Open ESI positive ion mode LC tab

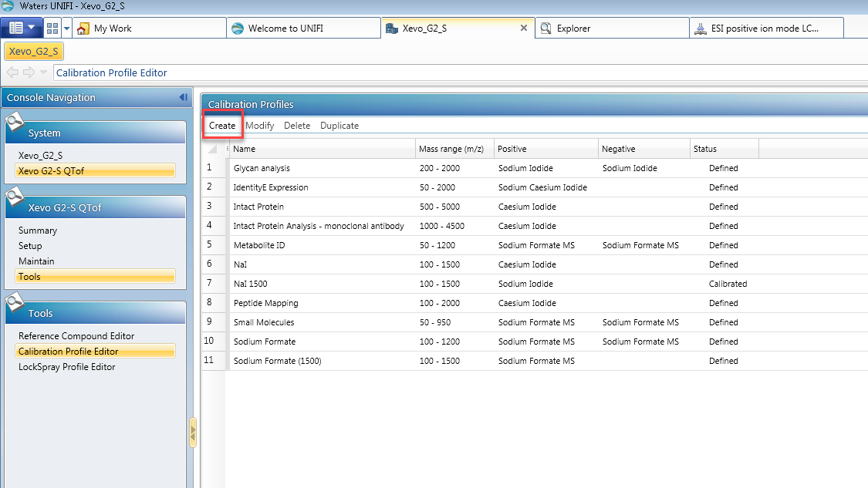coord(767,29)
